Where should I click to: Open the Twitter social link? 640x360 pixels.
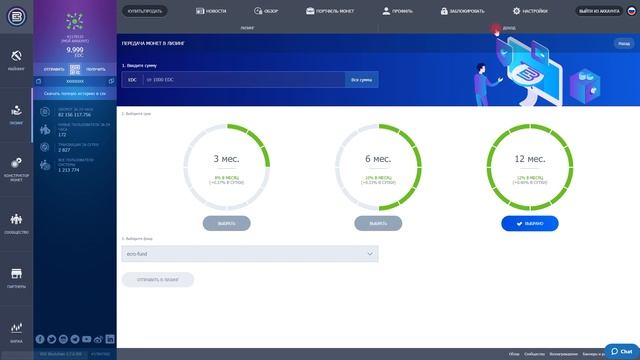(x=51, y=339)
